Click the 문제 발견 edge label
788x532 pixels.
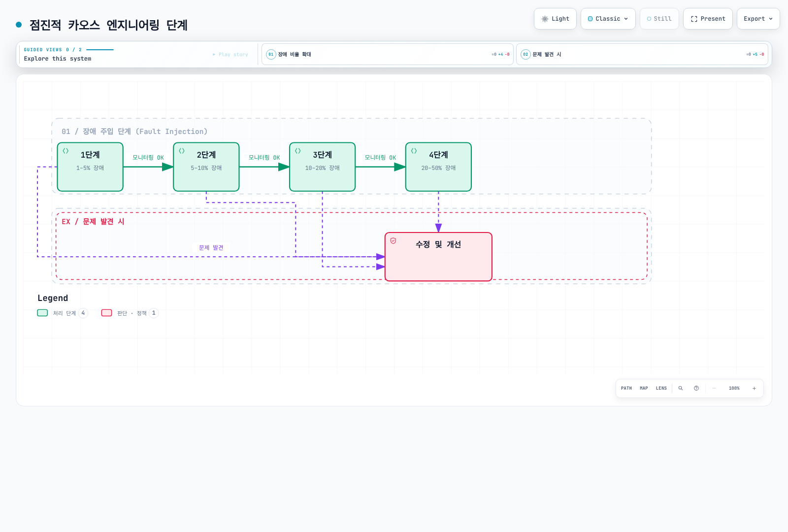tap(211, 248)
